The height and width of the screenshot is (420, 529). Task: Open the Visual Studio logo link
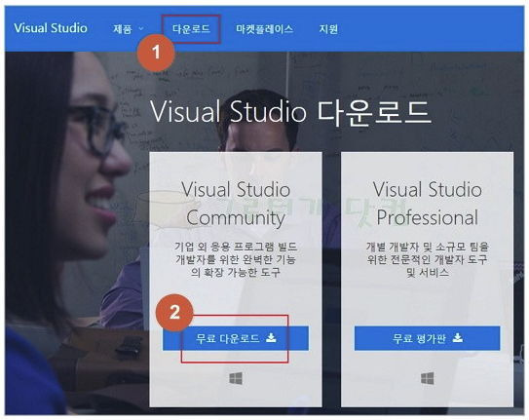51,28
